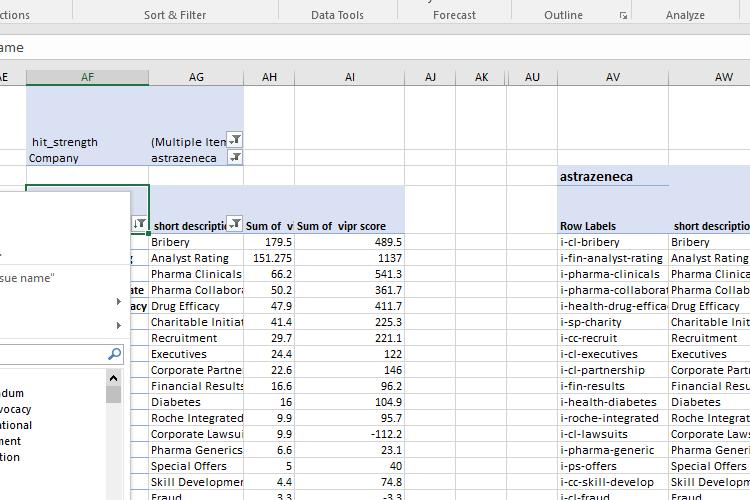Click the row labels sort-filter button in column AF
Image resolution: width=750 pixels, height=500 pixels.
[x=140, y=223]
